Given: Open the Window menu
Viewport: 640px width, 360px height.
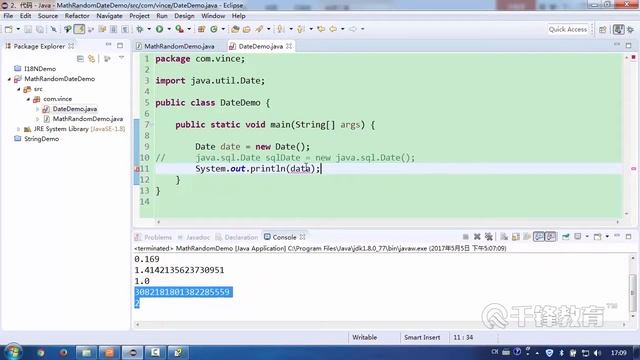Looking at the screenshot, I should click(213, 16).
